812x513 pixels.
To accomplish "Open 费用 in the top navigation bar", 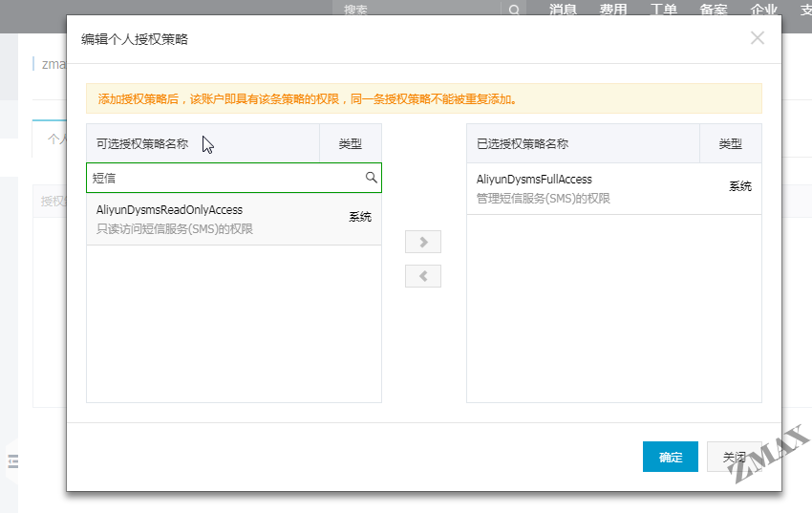I will 613,10.
